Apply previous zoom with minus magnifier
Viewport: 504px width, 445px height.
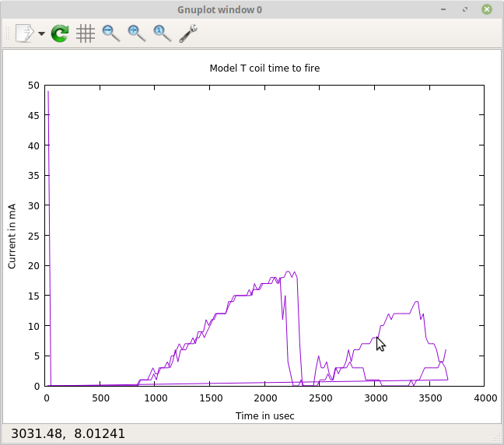pyautogui.click(x=111, y=33)
